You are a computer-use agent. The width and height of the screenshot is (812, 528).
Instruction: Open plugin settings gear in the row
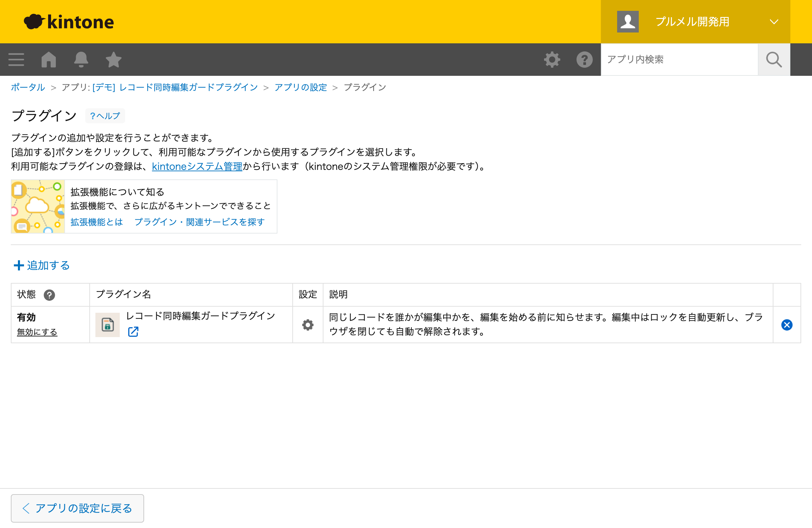tap(308, 325)
